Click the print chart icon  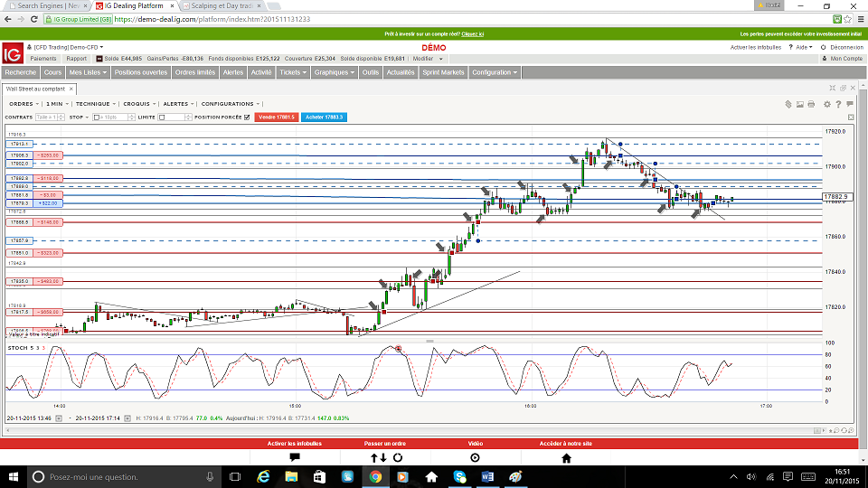[x=813, y=104]
